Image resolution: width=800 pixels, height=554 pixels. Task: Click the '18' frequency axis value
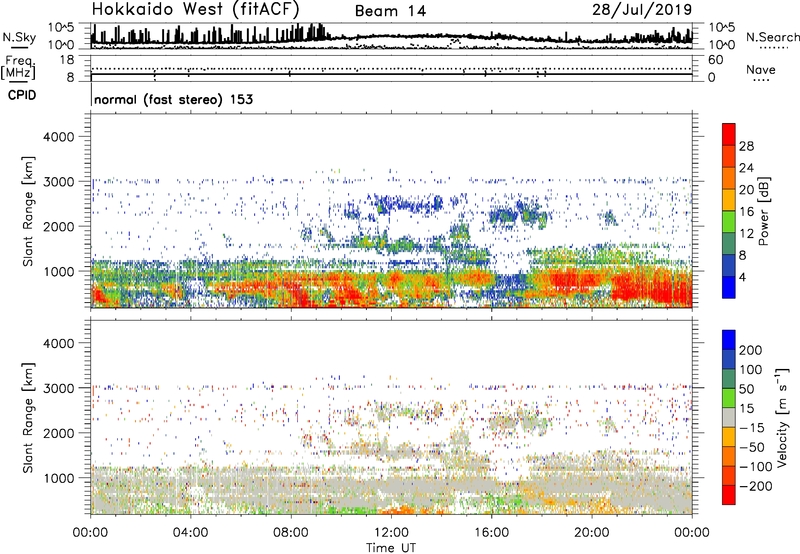point(67,60)
